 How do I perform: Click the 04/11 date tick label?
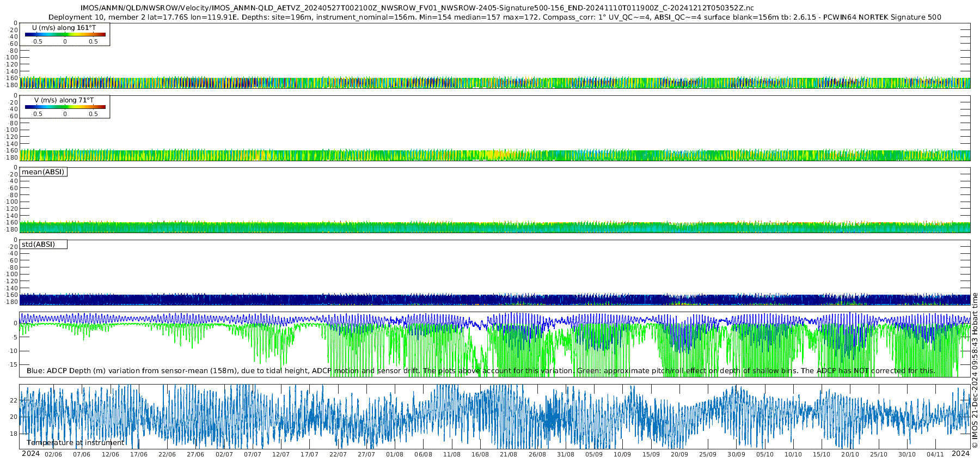[x=935, y=454]
